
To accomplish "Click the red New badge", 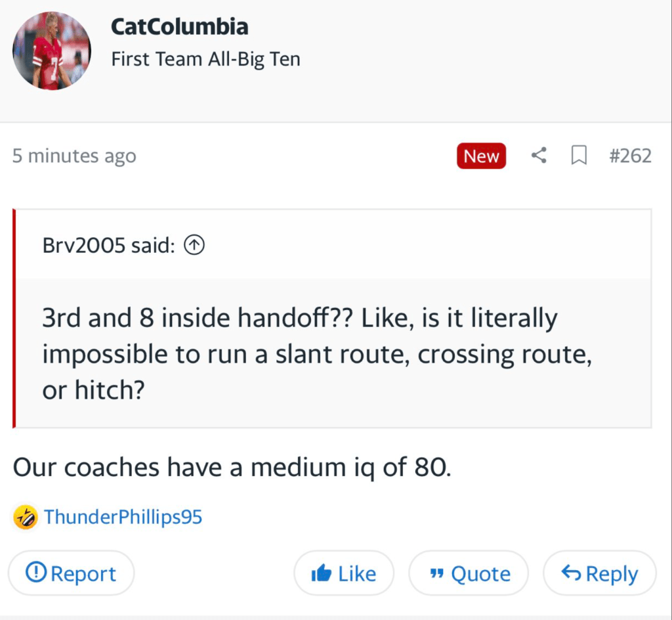I will [481, 156].
